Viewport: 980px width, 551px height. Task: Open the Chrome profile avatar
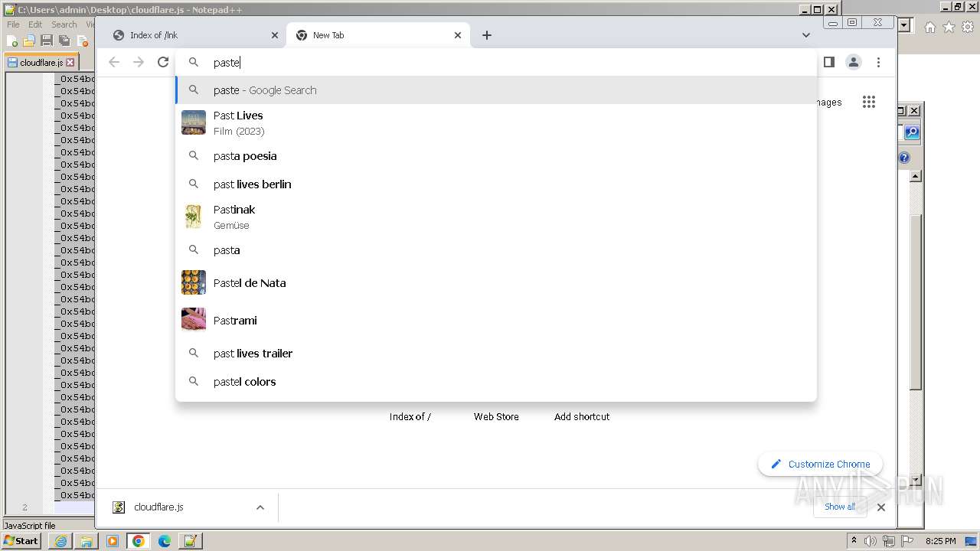pos(854,62)
